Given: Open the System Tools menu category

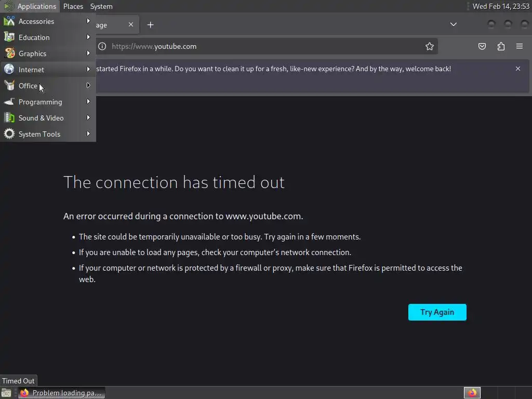Looking at the screenshot, I should [x=48, y=134].
